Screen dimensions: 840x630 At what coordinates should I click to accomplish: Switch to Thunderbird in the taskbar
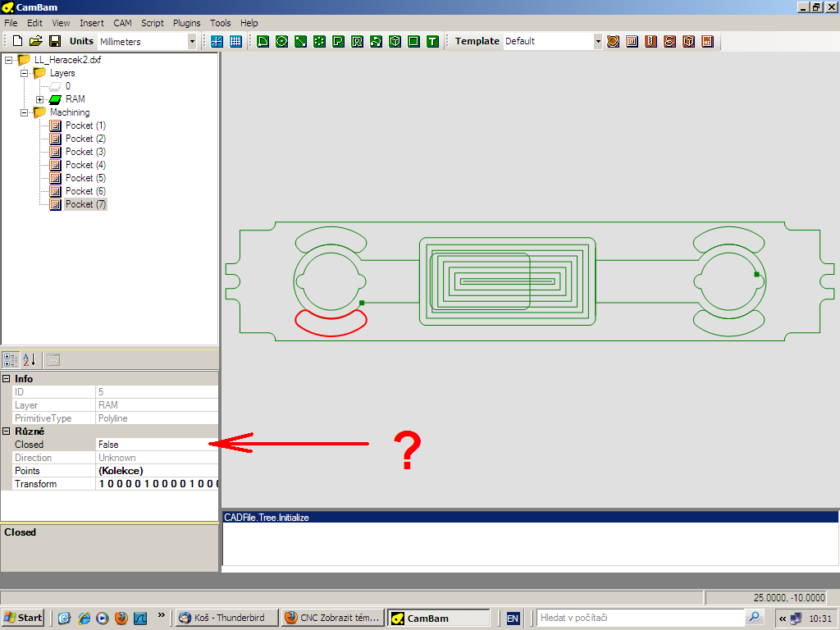[x=226, y=618]
